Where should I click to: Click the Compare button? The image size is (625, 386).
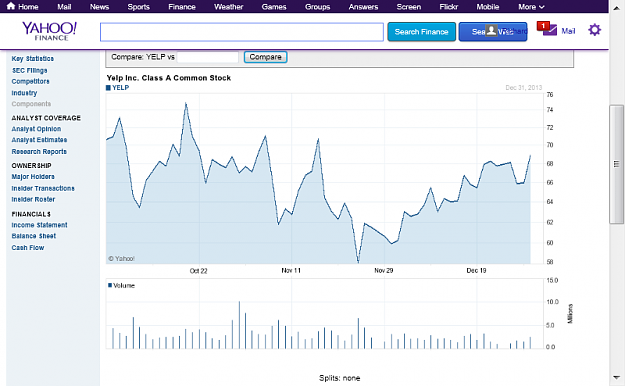265,57
